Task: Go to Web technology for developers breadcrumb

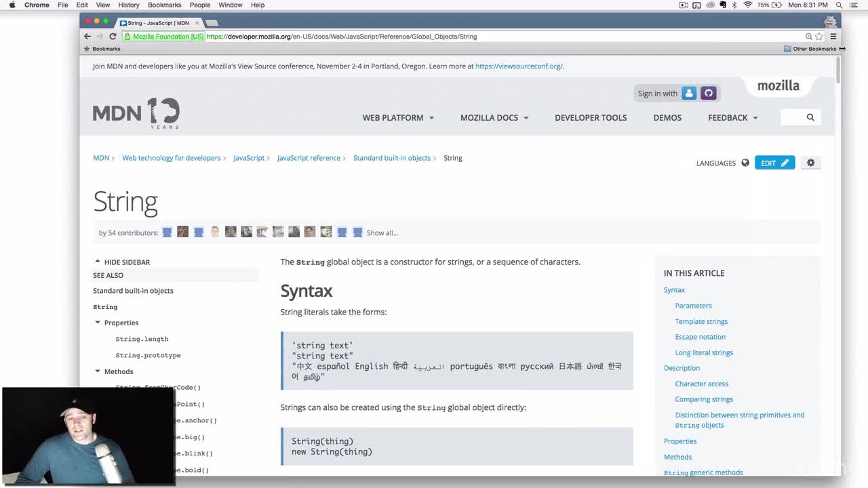Action: click(172, 158)
